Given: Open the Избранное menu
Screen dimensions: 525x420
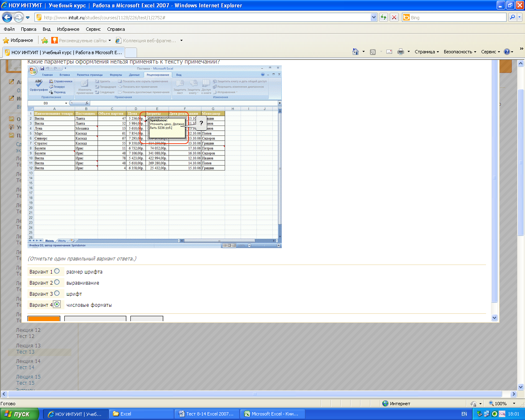Looking at the screenshot, I should [x=68, y=29].
